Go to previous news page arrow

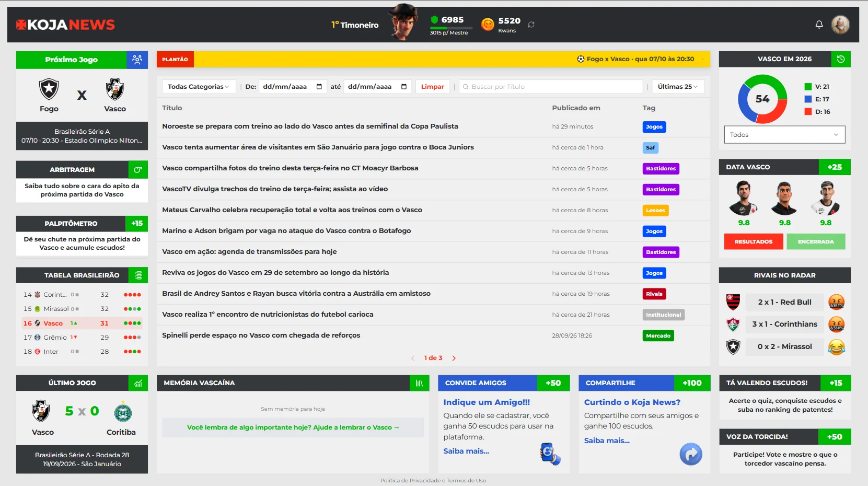pyautogui.click(x=413, y=358)
